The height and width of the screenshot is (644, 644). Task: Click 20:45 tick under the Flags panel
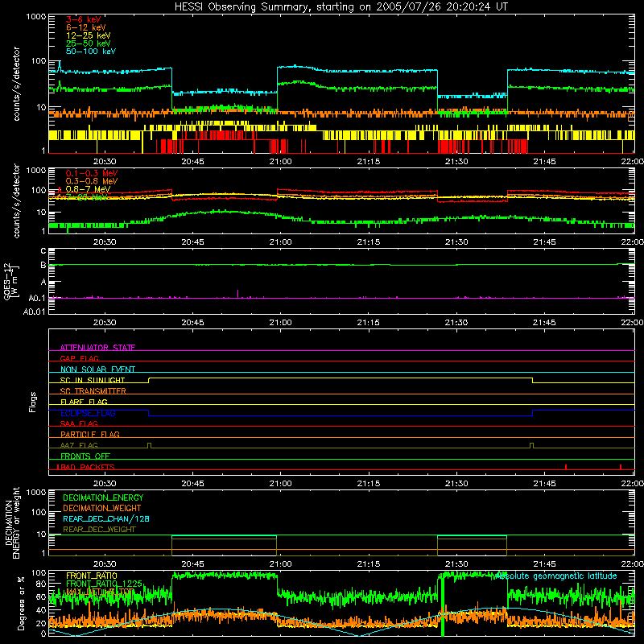pos(192,484)
